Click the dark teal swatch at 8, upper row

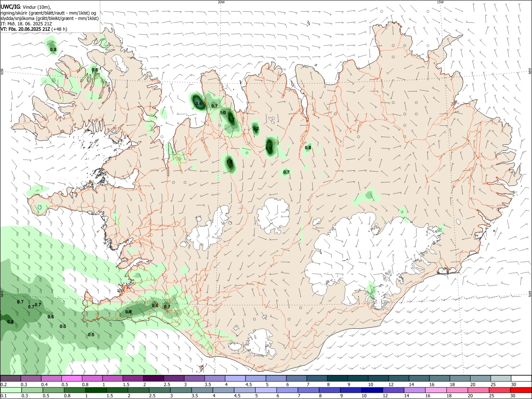[337, 378]
